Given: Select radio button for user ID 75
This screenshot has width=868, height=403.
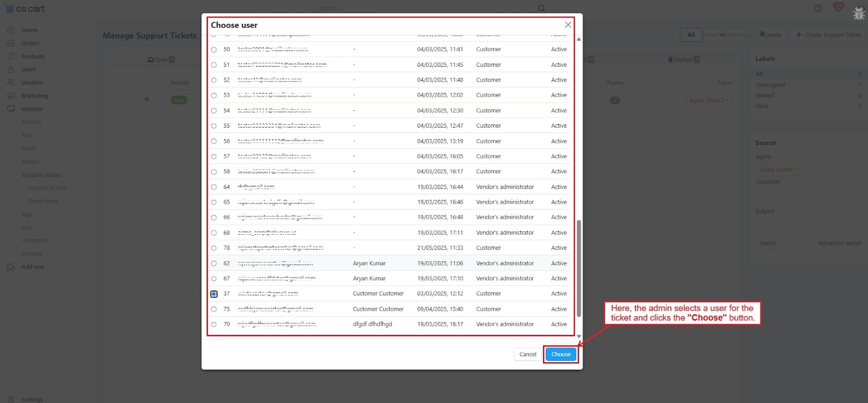Looking at the screenshot, I should (x=214, y=309).
